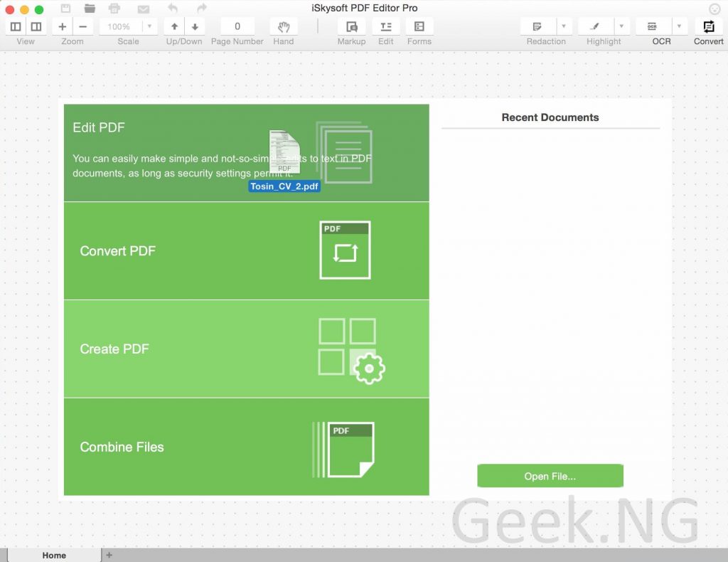Click the dragged PDF file thumbnail
728x562 pixels.
284,152
